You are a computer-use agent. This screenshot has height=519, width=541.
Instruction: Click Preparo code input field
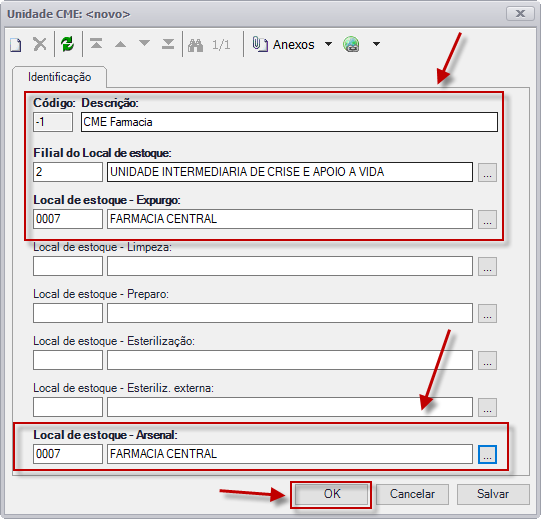(x=68, y=313)
